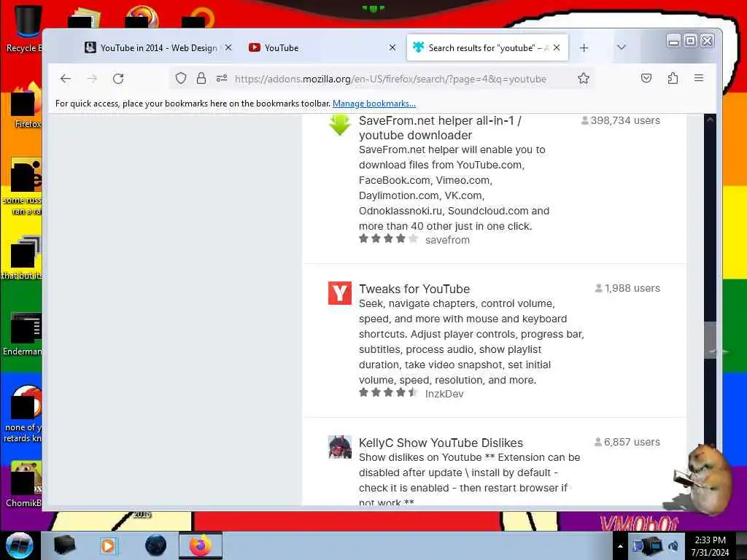Click the scrollbar up arrow
Viewport: 747px width, 560px height.
[x=710, y=120]
